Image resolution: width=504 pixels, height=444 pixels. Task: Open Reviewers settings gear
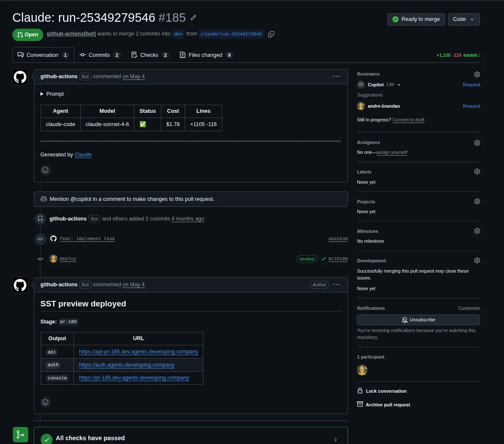click(477, 74)
